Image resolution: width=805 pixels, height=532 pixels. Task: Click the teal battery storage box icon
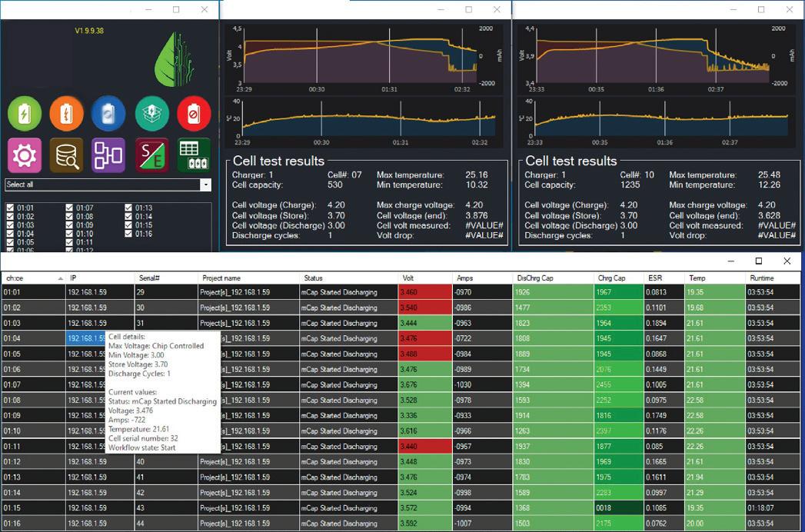pos(152,114)
